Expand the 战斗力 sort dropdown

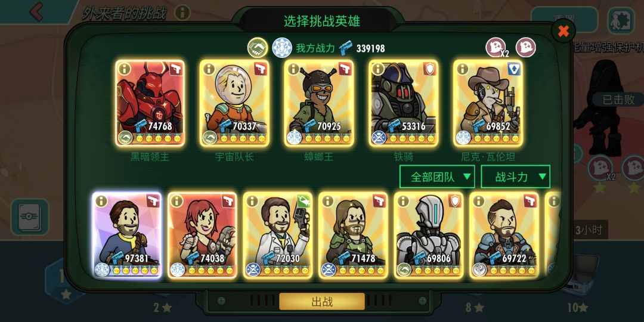pos(515,177)
